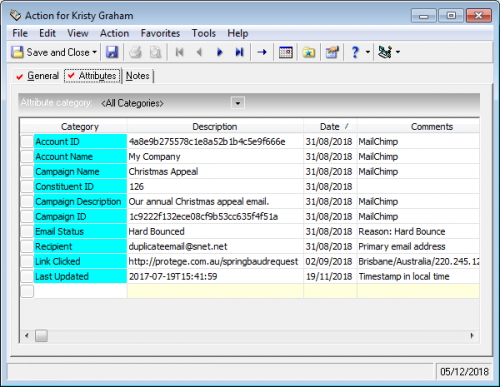
Task: Sort by the Comments column header
Action: (418, 127)
